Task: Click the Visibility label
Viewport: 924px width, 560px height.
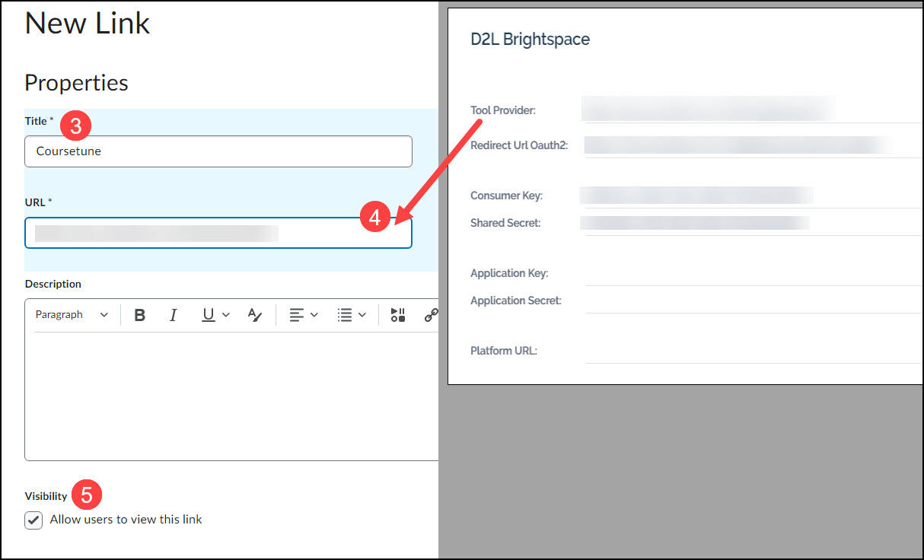Action: point(46,496)
